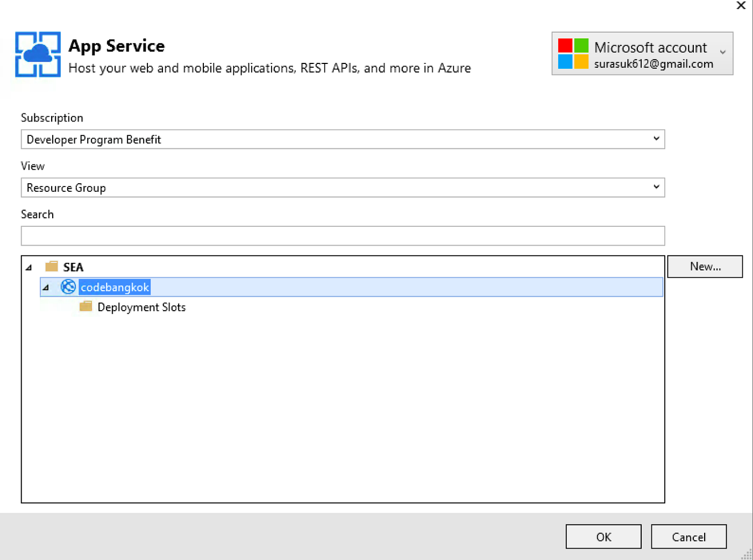Click the Deployment Slots folder icon
The image size is (753, 560).
coord(86,306)
